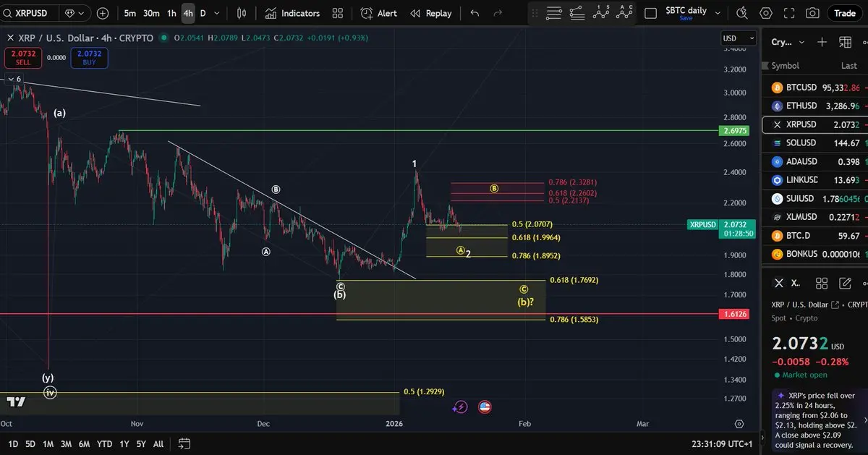Set date range to 6M
868x455 pixels.
point(84,443)
